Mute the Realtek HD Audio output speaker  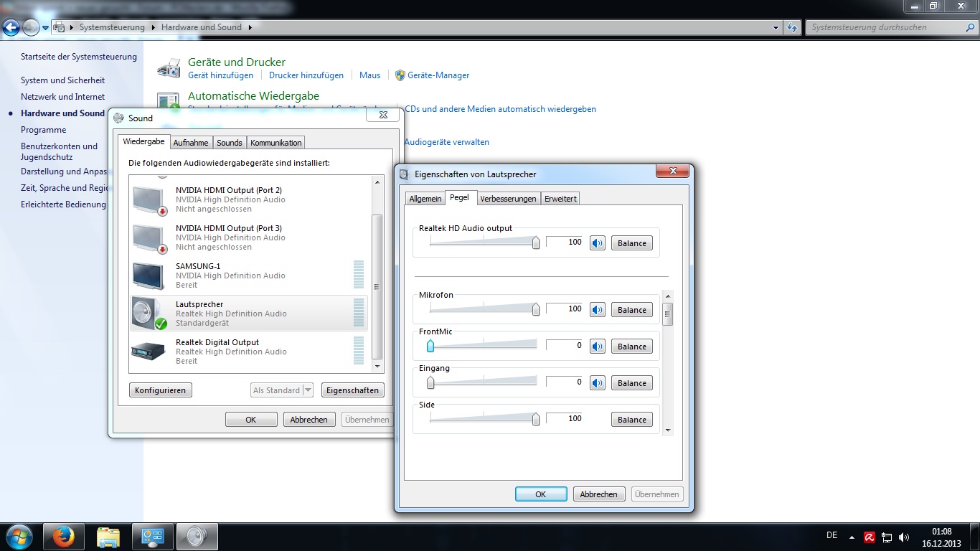tap(598, 243)
